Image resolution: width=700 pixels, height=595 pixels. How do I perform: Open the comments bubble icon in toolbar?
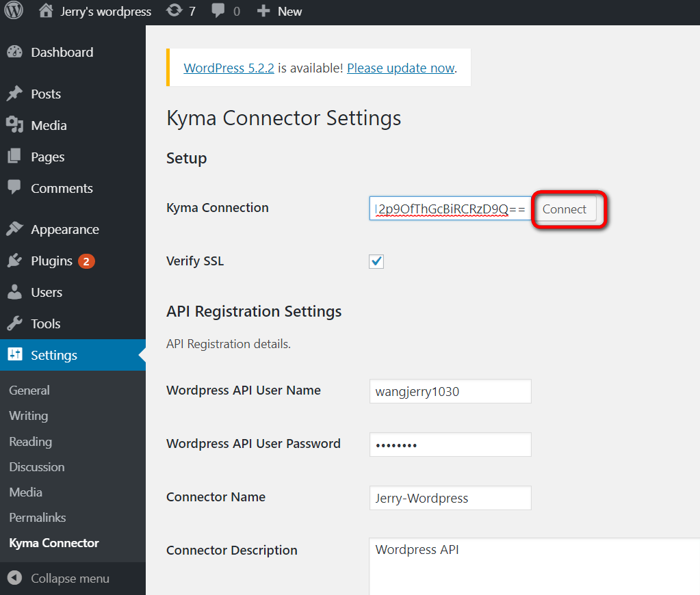coord(218,11)
